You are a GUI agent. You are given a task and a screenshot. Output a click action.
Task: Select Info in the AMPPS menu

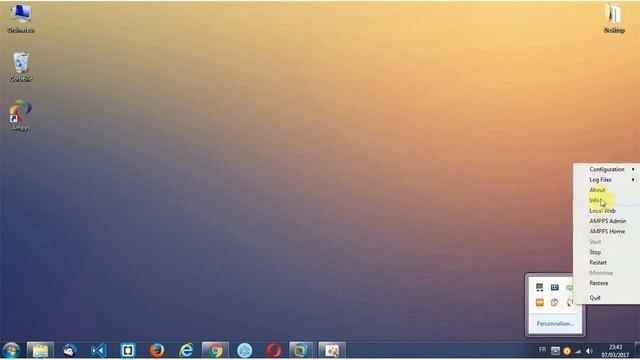pyautogui.click(x=607, y=200)
